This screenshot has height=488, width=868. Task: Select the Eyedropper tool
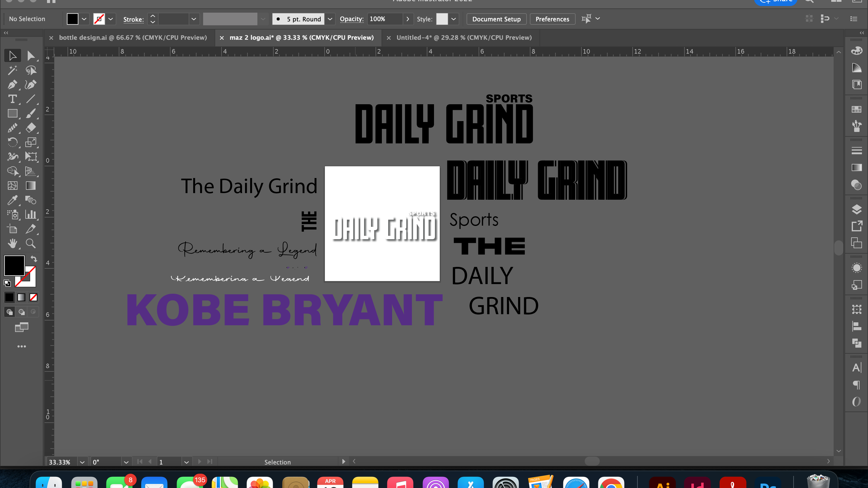(12, 200)
